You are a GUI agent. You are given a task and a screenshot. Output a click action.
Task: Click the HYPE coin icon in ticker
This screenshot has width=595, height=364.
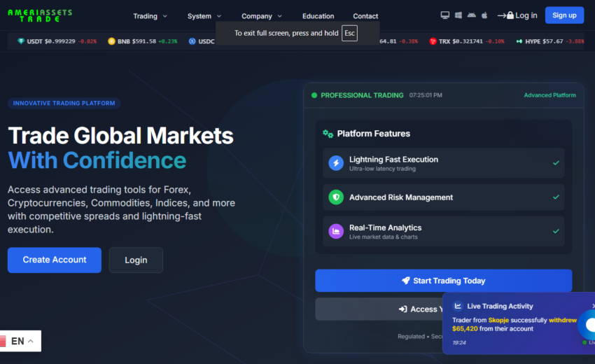pos(519,41)
